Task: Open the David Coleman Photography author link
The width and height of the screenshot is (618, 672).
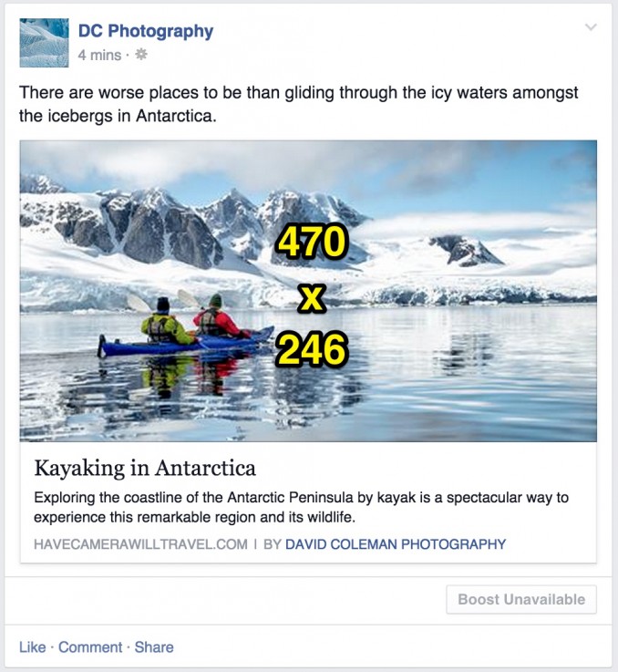Action: click(x=395, y=544)
